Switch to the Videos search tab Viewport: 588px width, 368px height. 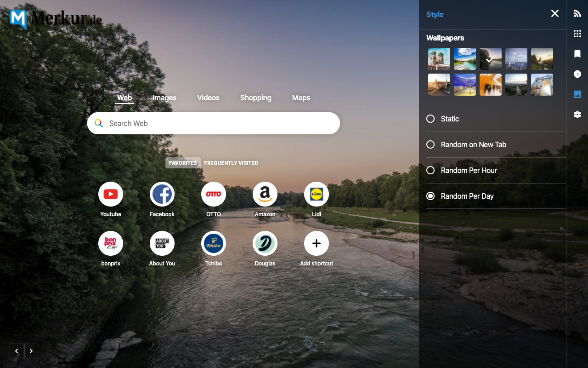point(208,98)
